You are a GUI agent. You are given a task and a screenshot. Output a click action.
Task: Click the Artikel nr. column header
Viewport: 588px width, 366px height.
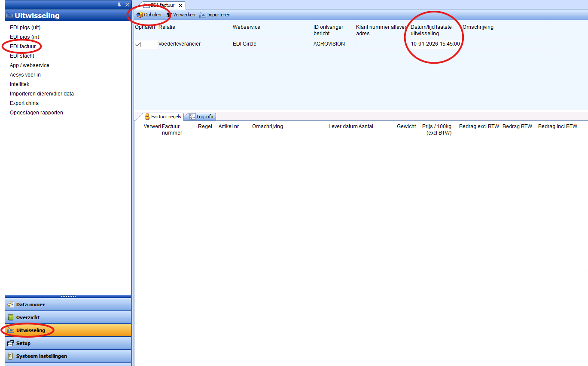[229, 126]
